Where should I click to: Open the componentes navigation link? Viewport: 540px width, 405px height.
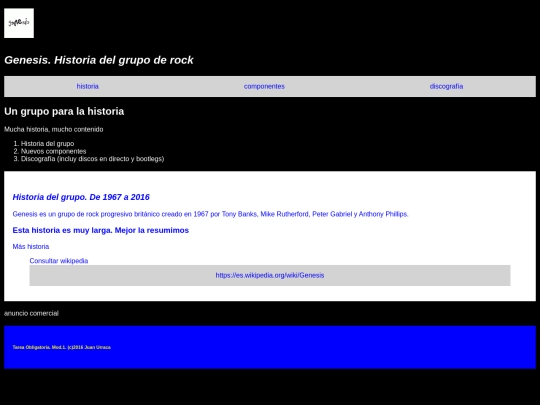click(264, 86)
